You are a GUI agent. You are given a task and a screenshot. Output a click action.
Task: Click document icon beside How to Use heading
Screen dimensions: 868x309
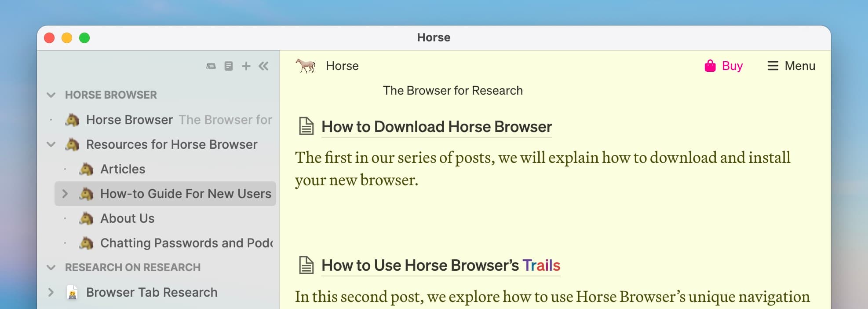[306, 265]
